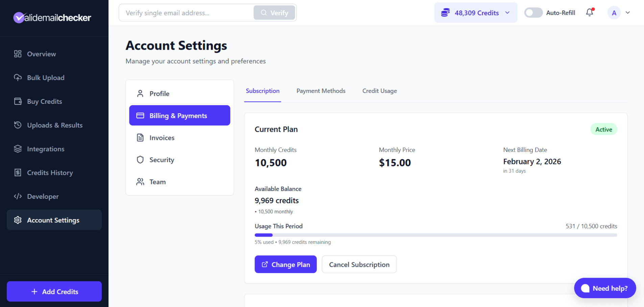Image resolution: width=644 pixels, height=307 pixels.
Task: Select the Integrations stack icon
Action: 18,149
